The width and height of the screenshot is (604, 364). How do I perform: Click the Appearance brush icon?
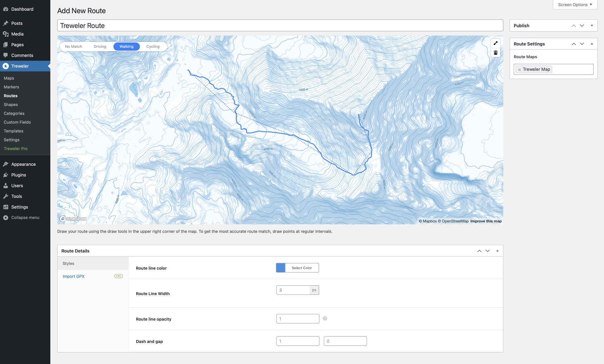pos(6,164)
